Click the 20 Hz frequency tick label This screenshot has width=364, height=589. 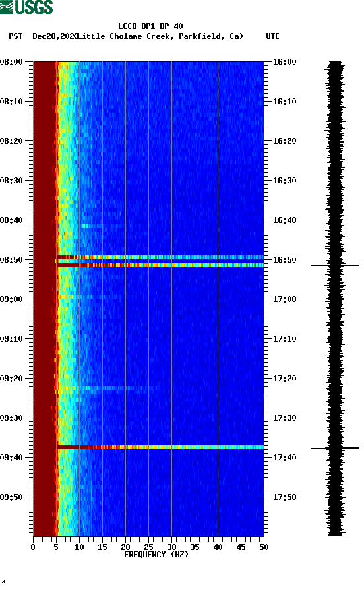pyautogui.click(x=125, y=547)
